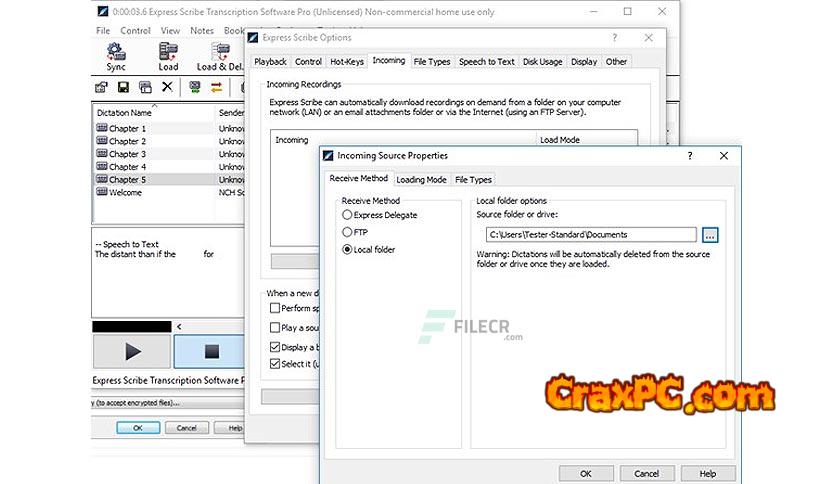Click Cancel in Incoming Source Properties dialog

[646, 473]
